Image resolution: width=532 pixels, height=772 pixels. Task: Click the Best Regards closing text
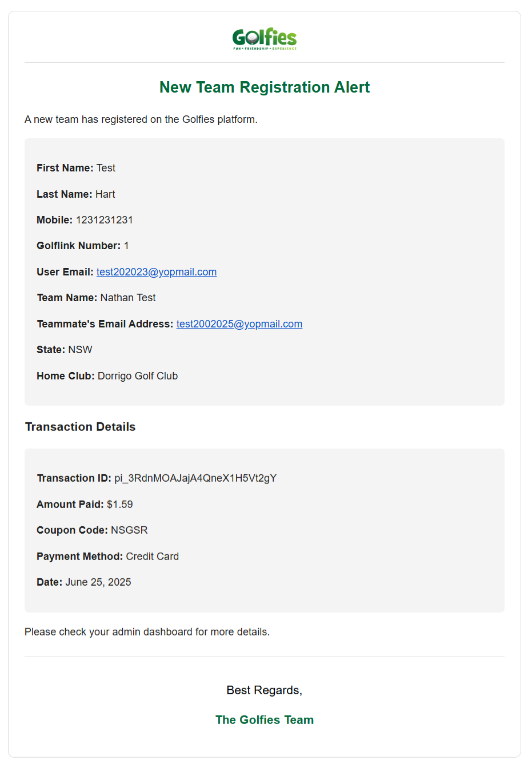(264, 690)
